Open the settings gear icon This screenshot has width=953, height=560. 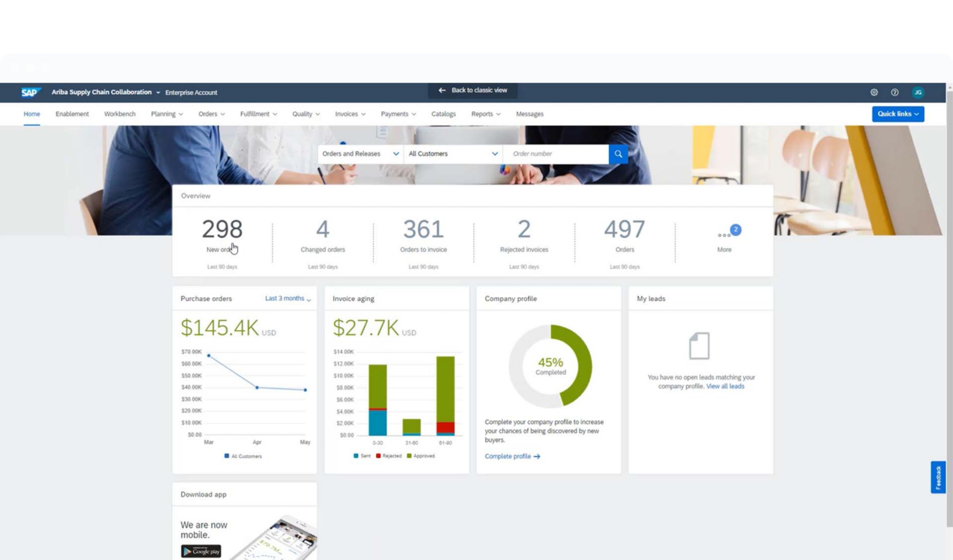874,92
